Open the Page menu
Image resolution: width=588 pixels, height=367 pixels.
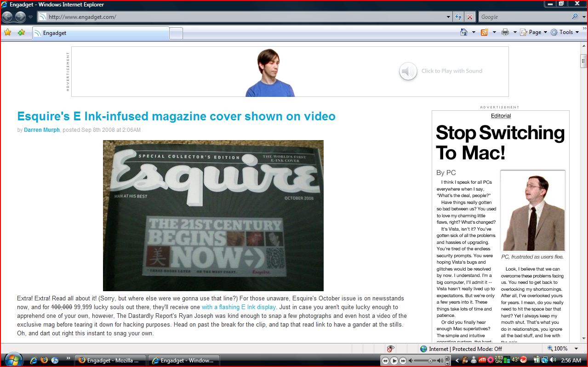(533, 32)
